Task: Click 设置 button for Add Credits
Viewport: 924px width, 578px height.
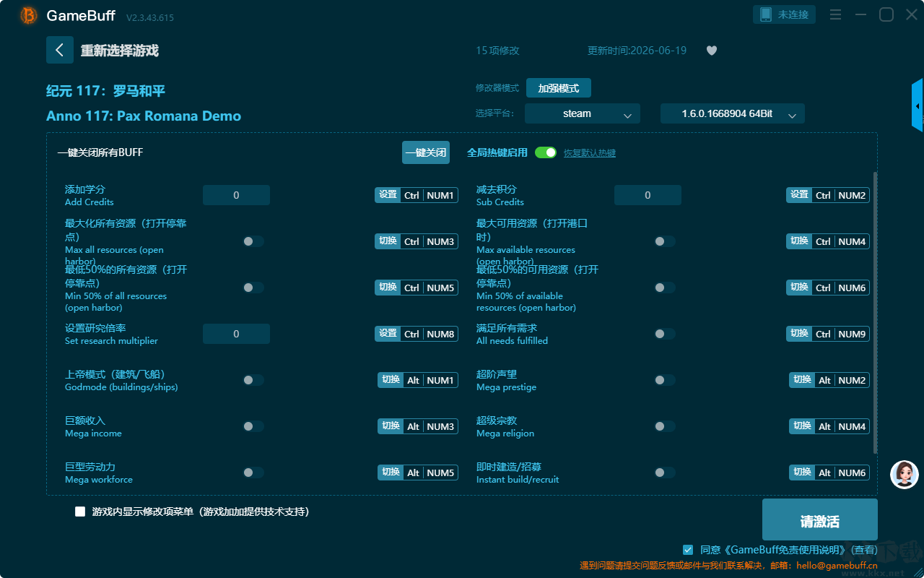Action: coord(388,195)
